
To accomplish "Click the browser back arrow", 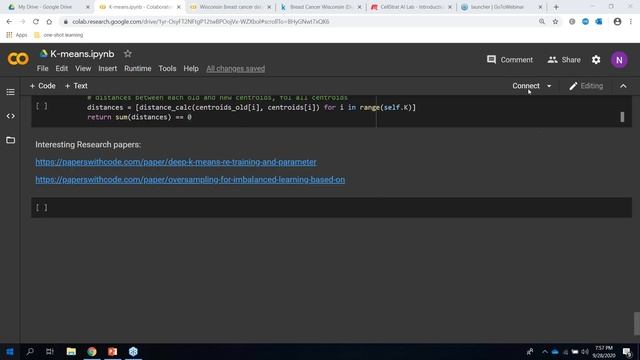I will pyautogui.click(x=9, y=22).
